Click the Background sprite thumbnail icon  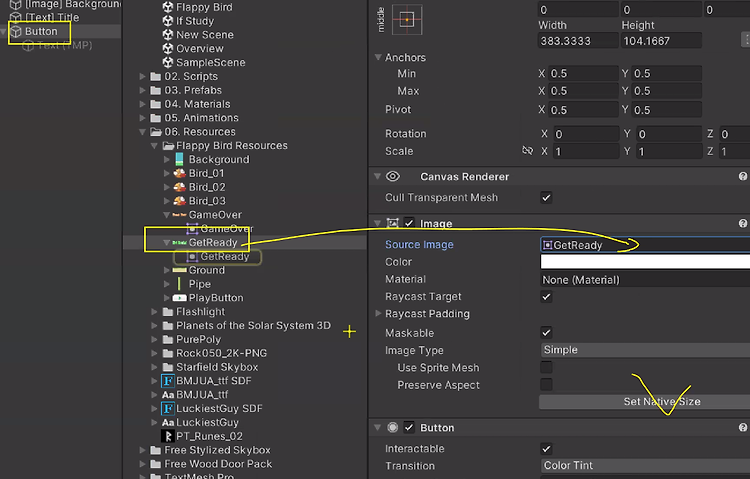(x=179, y=159)
